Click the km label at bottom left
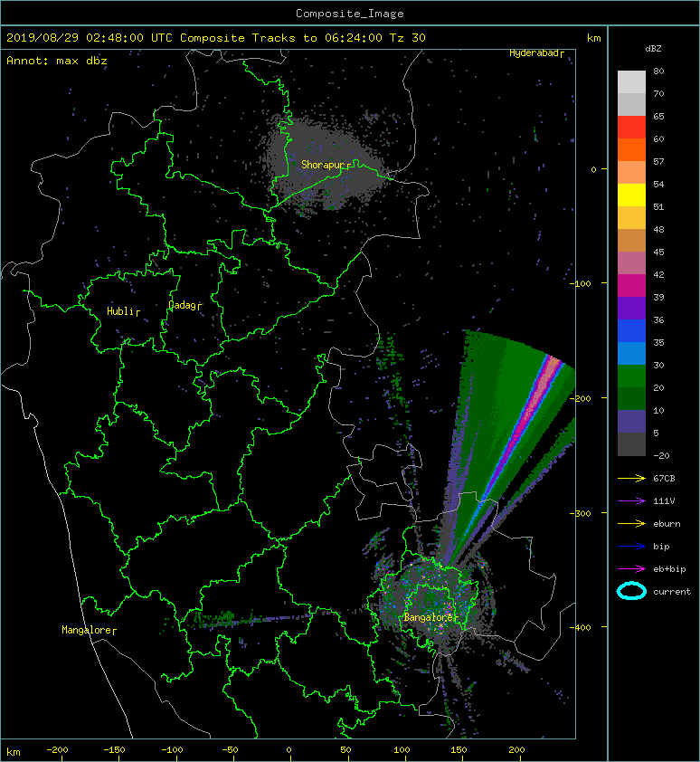 (14, 752)
